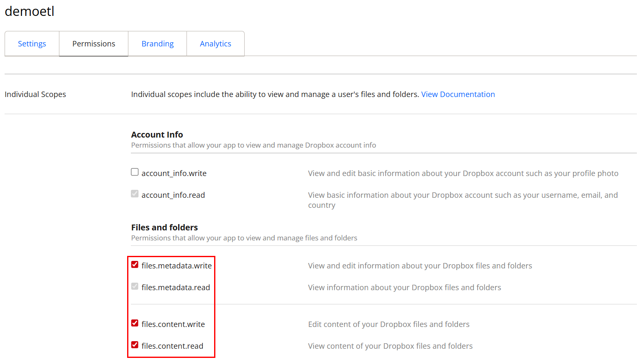
Task: Switch to the Analytics tab
Action: (215, 43)
